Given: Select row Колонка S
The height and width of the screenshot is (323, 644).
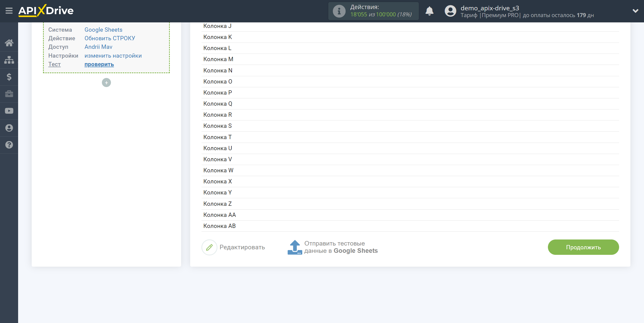Looking at the screenshot, I should pos(410,126).
